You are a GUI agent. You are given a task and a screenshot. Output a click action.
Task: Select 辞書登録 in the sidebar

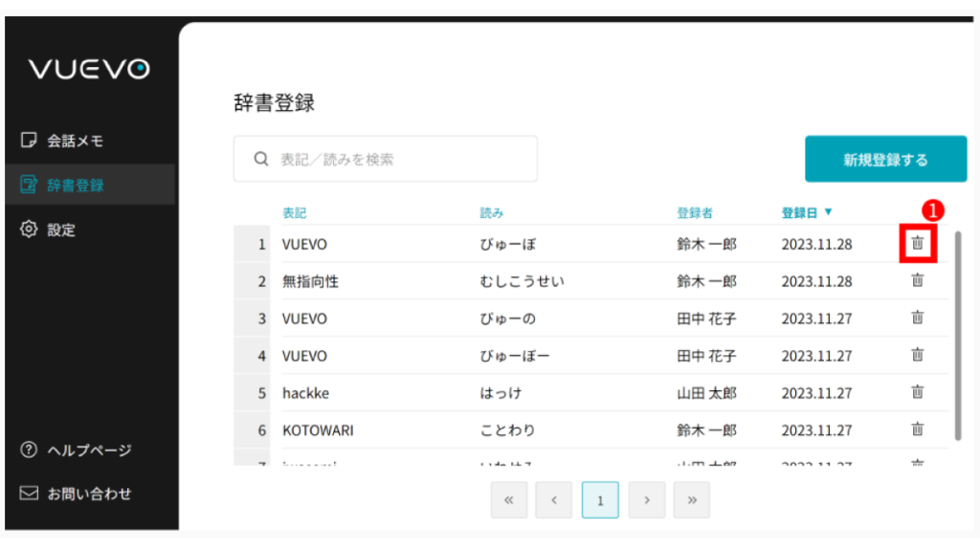75,186
